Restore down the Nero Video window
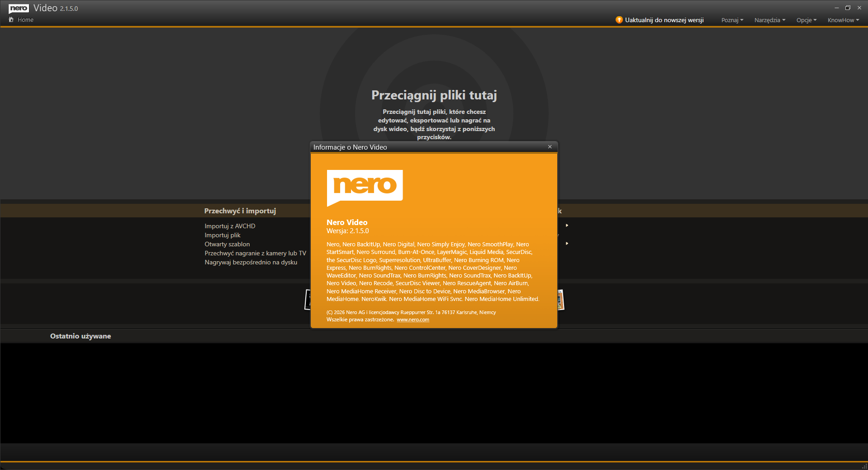868x470 pixels. click(x=848, y=8)
